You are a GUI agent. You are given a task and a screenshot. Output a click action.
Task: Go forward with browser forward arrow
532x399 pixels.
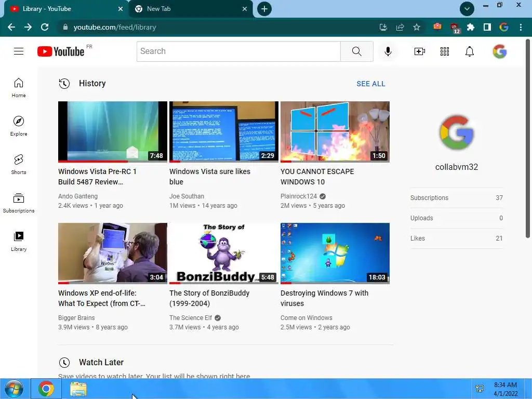(x=28, y=27)
